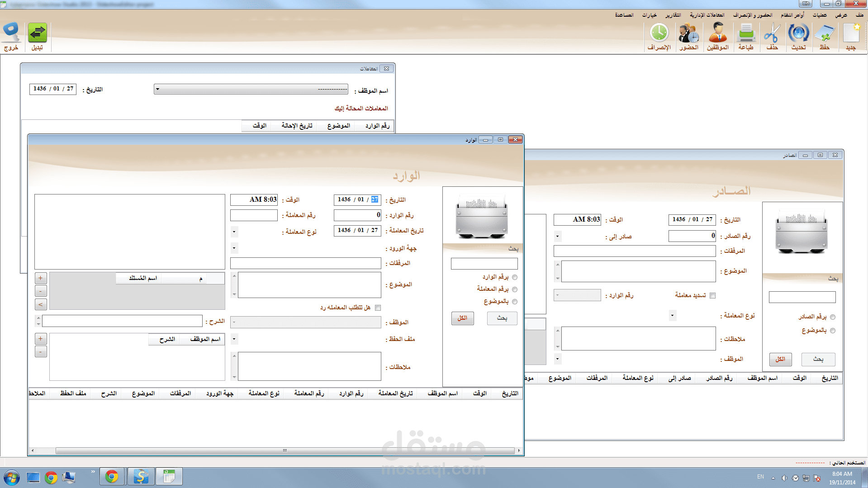This screenshot has height=488, width=868.
Task: Click الكل button in الوارد window
Action: click(462, 318)
